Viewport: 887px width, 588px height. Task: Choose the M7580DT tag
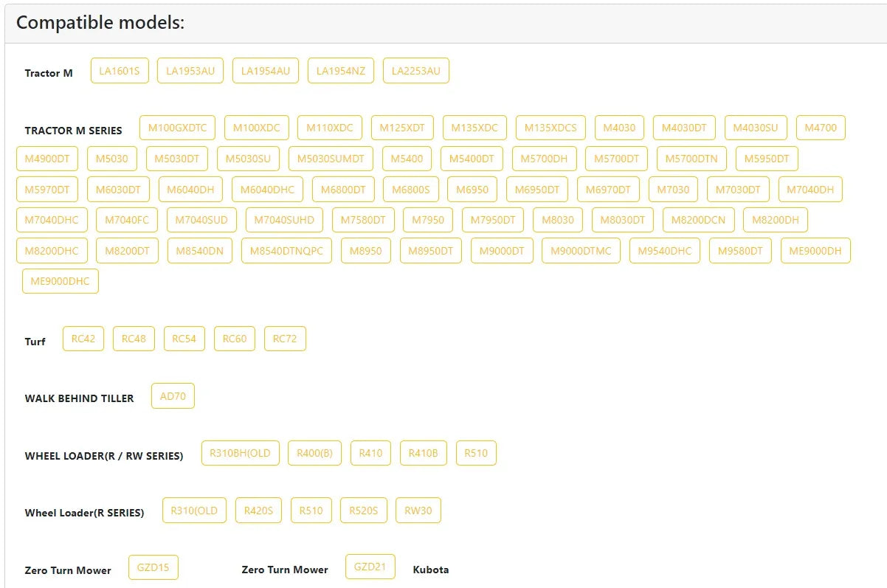click(x=363, y=220)
